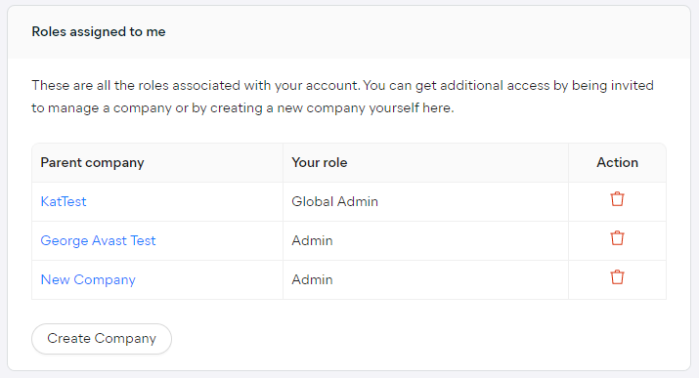This screenshot has height=378, width=699.
Task: Click the sentence starting 'You can get additional access'
Action: (342, 97)
